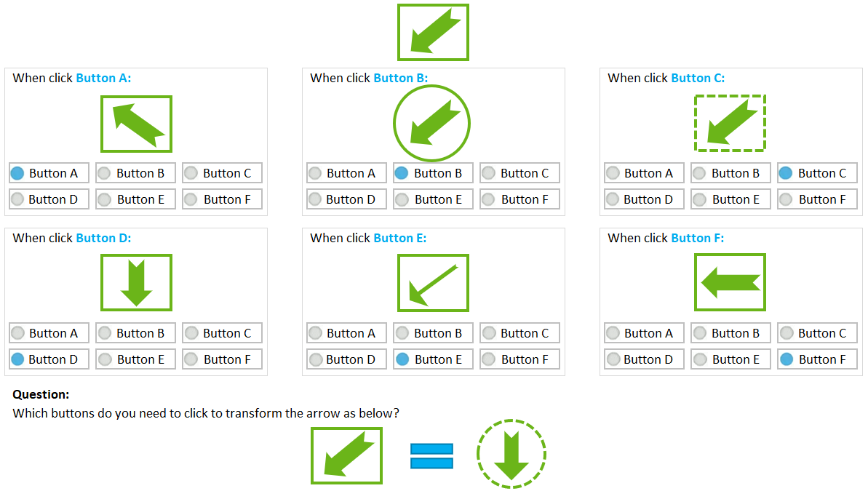Image resolution: width=868 pixels, height=491 pixels.
Task: Click the up-left arrow in Button A panel
Action: (136, 124)
